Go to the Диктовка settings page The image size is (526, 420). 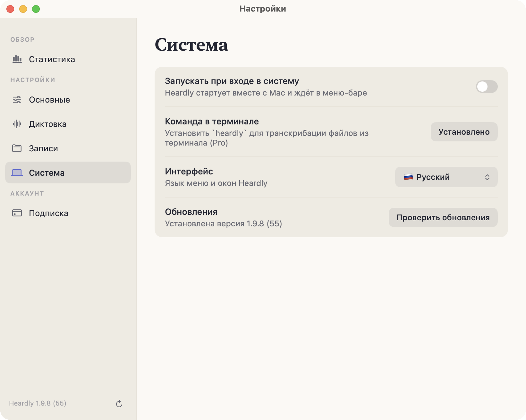(x=68, y=124)
